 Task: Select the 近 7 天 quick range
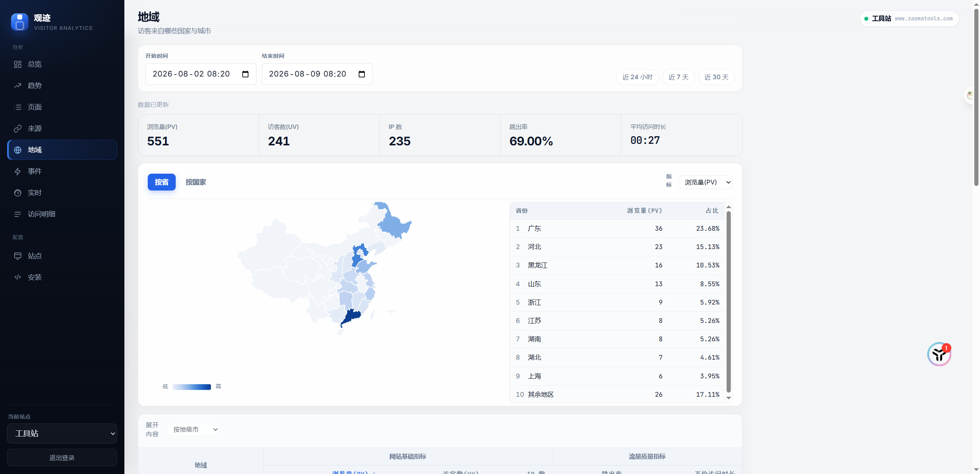678,77
